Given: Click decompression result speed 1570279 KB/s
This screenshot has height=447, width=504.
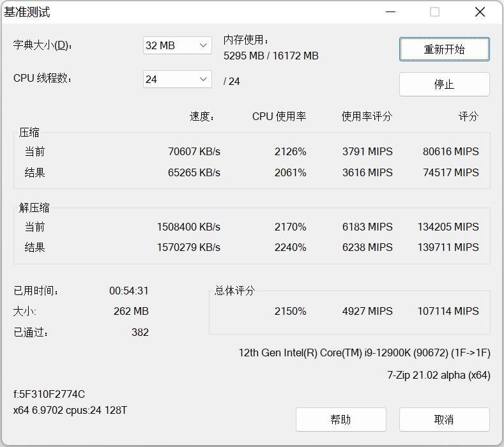Looking at the screenshot, I should click(x=188, y=247).
